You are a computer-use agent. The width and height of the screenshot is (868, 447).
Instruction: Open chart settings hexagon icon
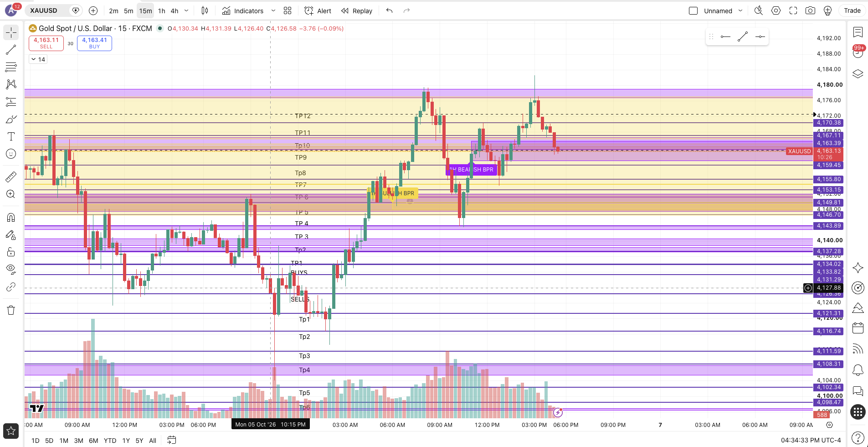[x=776, y=10]
